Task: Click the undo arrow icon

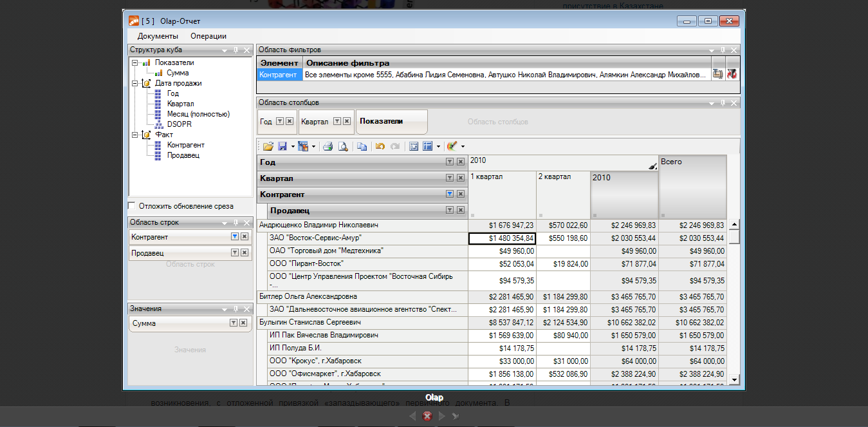Action: 380,147
